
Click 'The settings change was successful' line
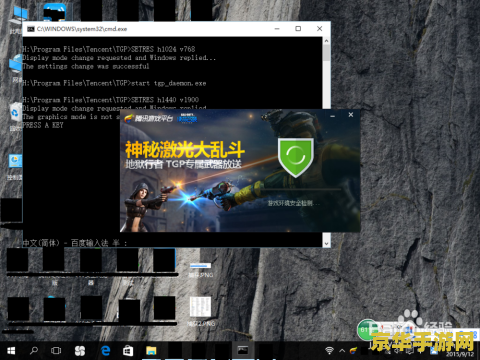pyautogui.click(x=86, y=66)
